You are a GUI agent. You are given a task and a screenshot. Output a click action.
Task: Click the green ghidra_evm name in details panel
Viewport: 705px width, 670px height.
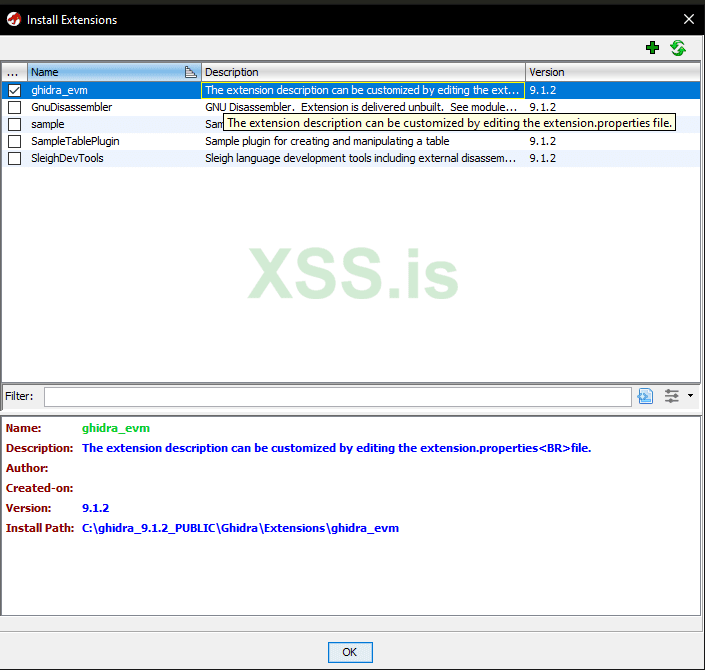pyautogui.click(x=116, y=429)
